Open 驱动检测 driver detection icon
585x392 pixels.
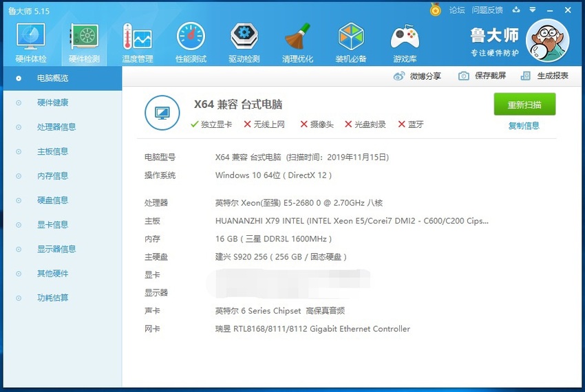pyautogui.click(x=244, y=43)
